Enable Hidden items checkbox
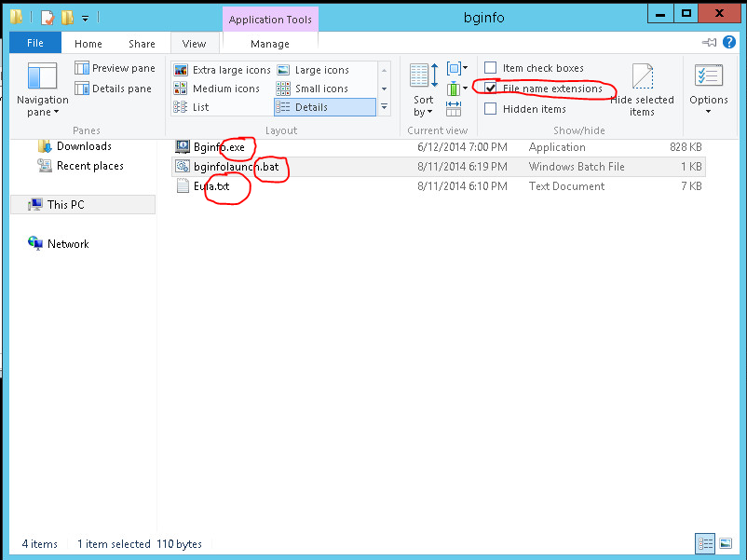The image size is (747, 560). pyautogui.click(x=490, y=109)
